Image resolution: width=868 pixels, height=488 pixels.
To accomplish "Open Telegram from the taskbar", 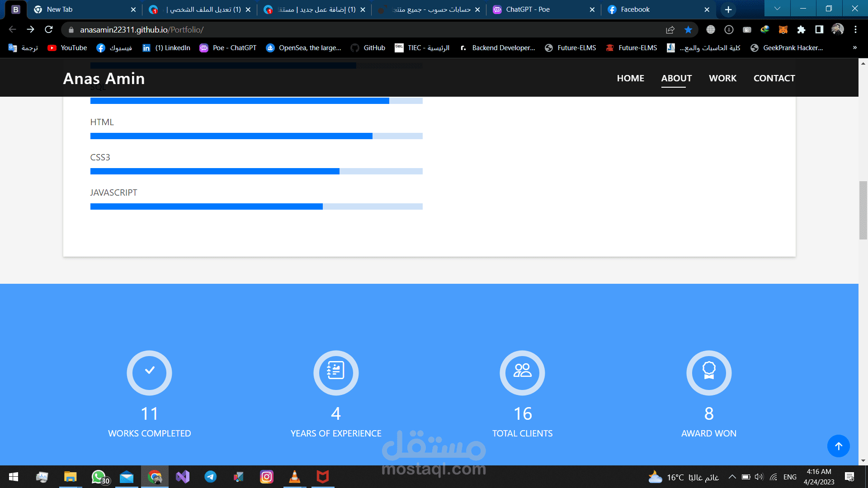I will tap(211, 477).
